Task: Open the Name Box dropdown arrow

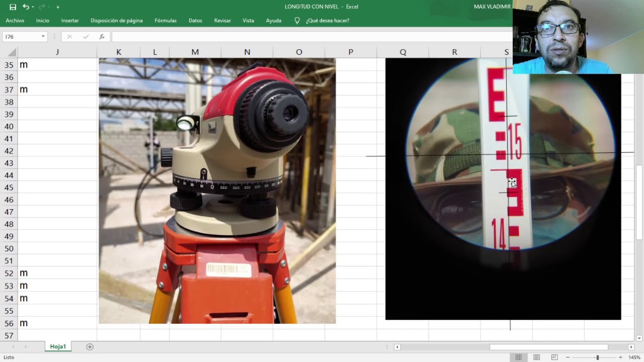Action: 43,36
